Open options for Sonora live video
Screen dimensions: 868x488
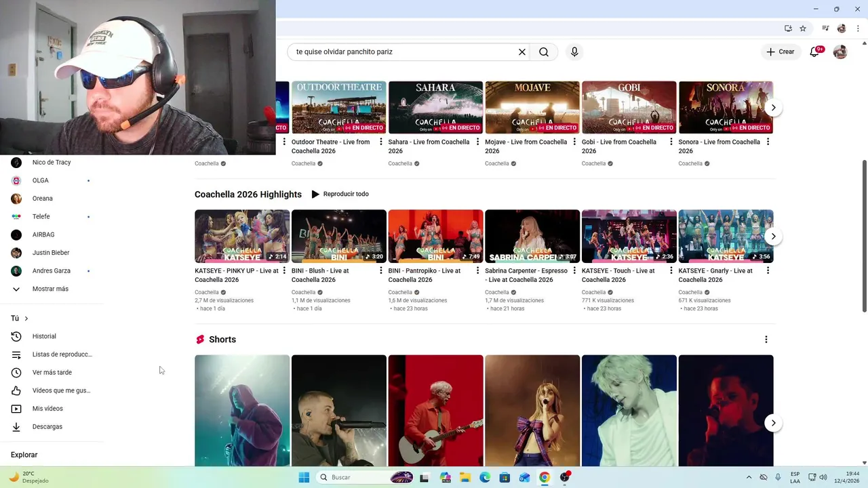click(768, 142)
